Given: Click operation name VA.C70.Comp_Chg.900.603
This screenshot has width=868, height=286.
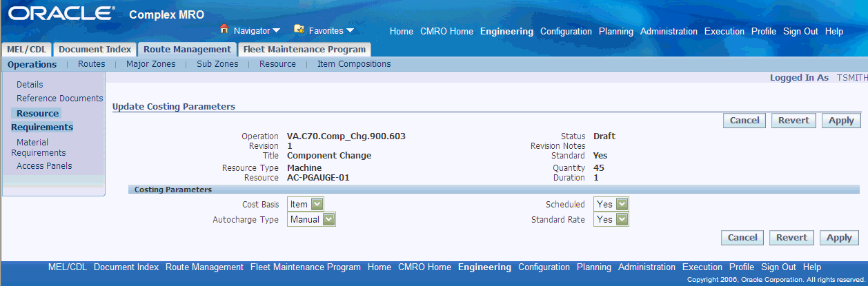Looking at the screenshot, I should (346, 136).
